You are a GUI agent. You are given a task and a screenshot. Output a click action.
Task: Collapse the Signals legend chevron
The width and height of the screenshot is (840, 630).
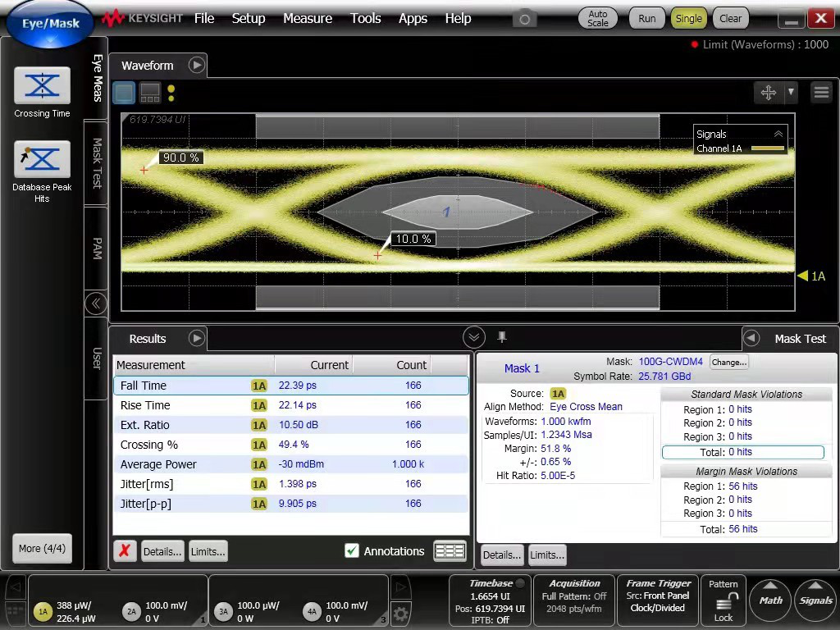778,134
